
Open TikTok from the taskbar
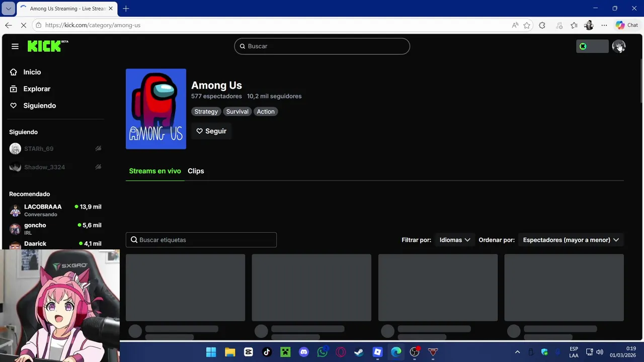(267, 352)
